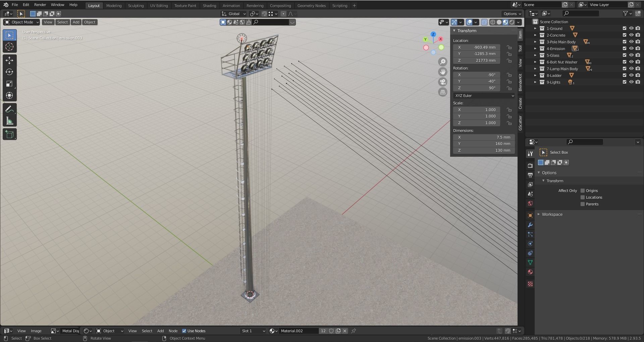Click the Material.002 name field

click(299, 331)
